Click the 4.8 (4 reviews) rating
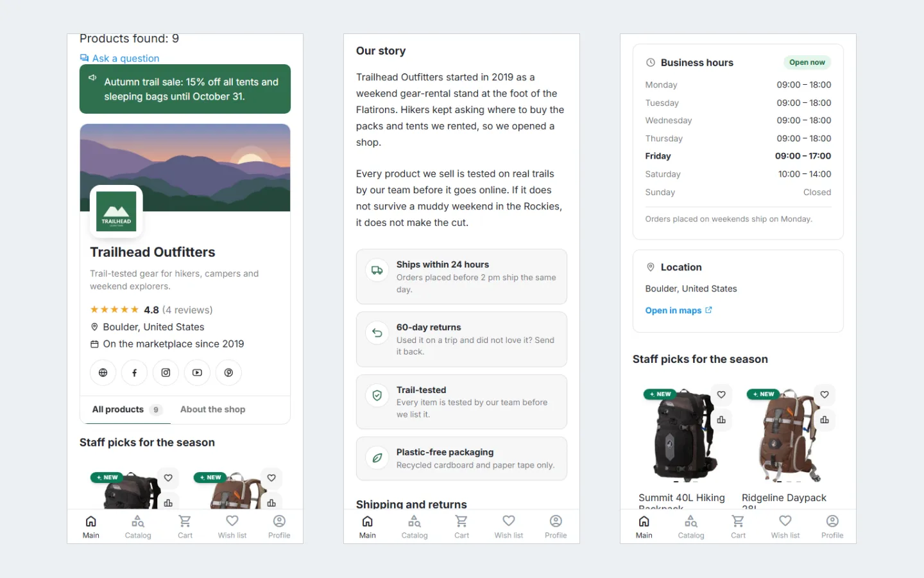 pyautogui.click(x=151, y=310)
